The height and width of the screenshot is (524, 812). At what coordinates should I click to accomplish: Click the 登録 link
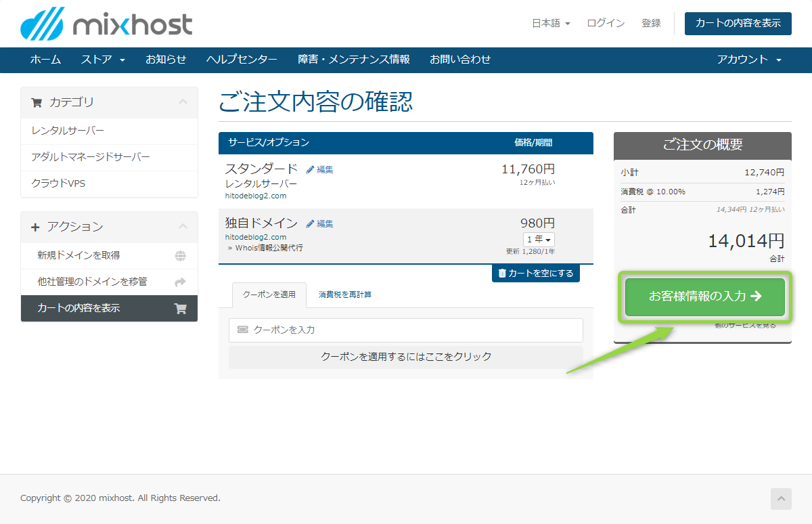click(651, 23)
